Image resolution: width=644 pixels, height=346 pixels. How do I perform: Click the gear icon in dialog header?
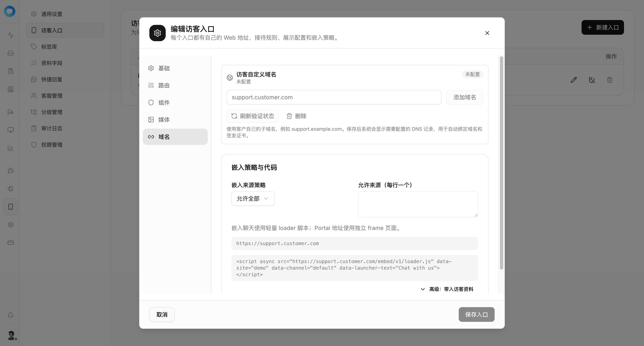(158, 33)
